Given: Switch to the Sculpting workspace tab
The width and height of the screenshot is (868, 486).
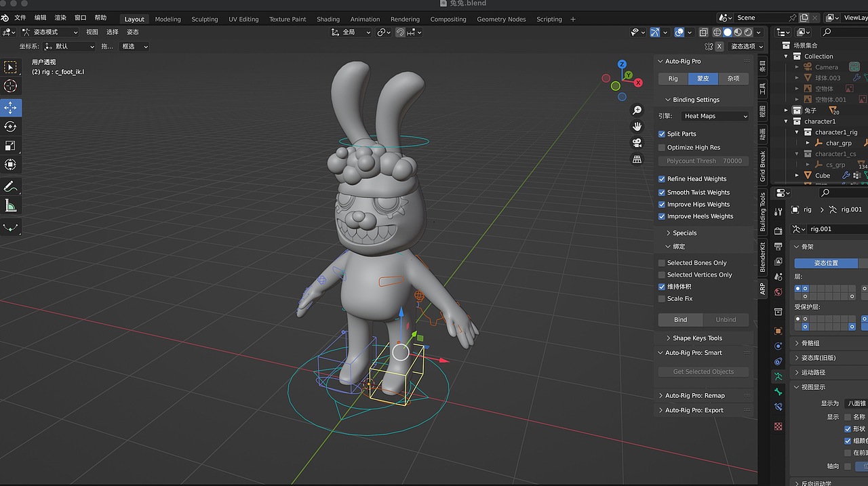Looking at the screenshot, I should [205, 19].
